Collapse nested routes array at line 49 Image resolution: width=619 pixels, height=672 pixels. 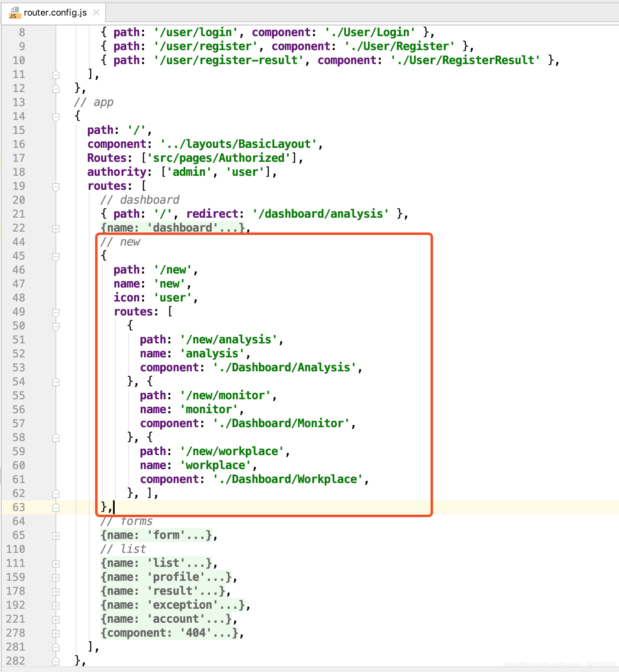click(x=56, y=313)
